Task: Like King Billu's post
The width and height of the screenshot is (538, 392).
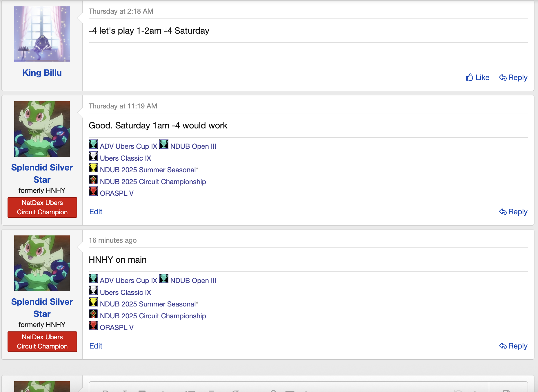Action: click(x=477, y=77)
